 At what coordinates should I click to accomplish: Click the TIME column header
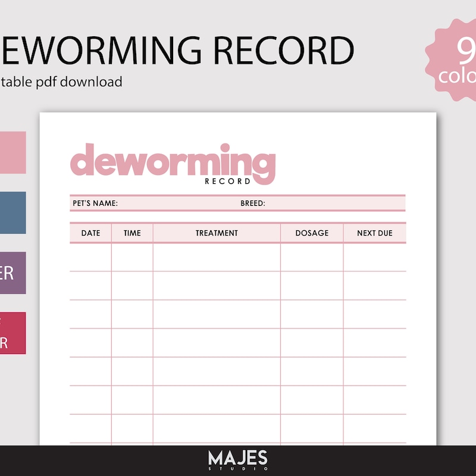tap(132, 233)
